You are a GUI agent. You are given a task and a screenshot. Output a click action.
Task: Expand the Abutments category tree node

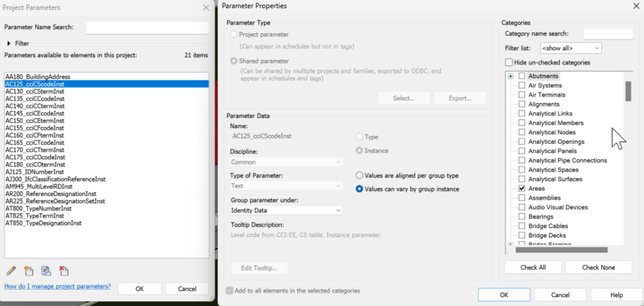511,76
